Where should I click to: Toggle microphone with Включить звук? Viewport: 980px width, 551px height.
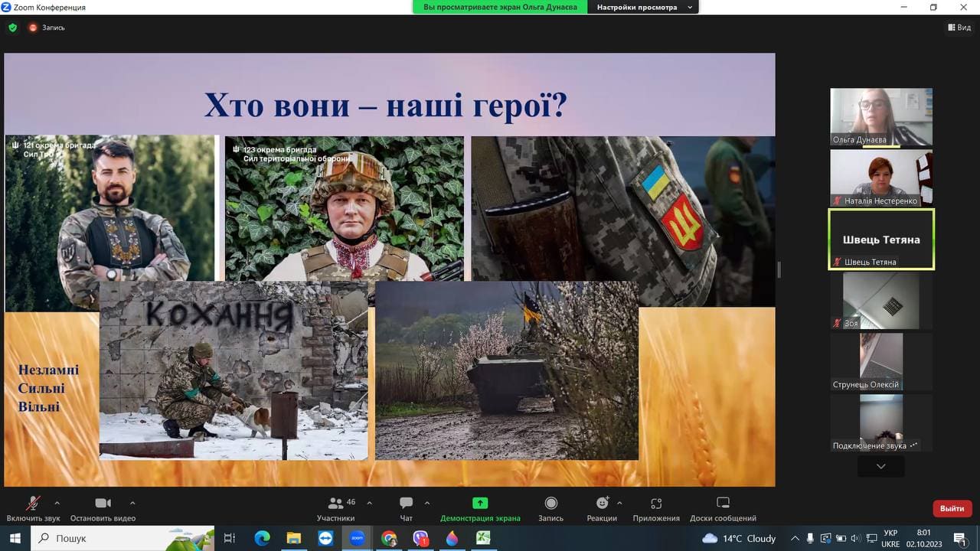pos(33,509)
